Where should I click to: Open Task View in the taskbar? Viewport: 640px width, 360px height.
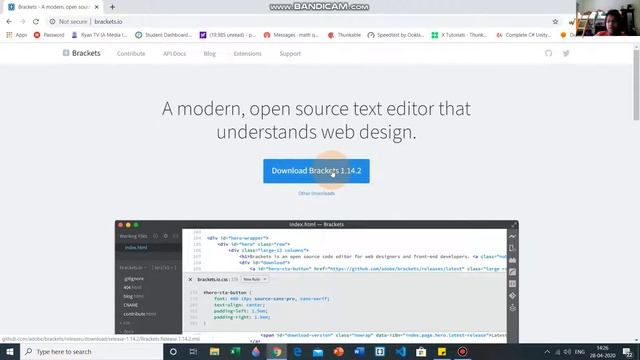[x=193, y=351]
